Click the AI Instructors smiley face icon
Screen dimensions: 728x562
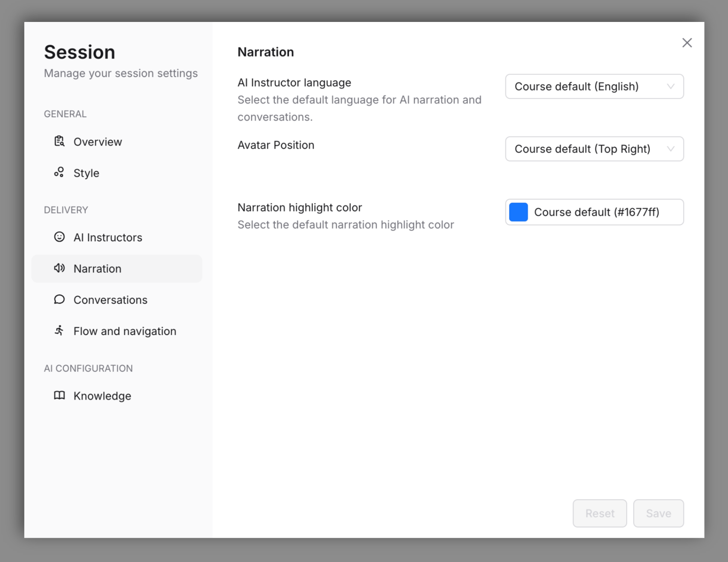59,237
